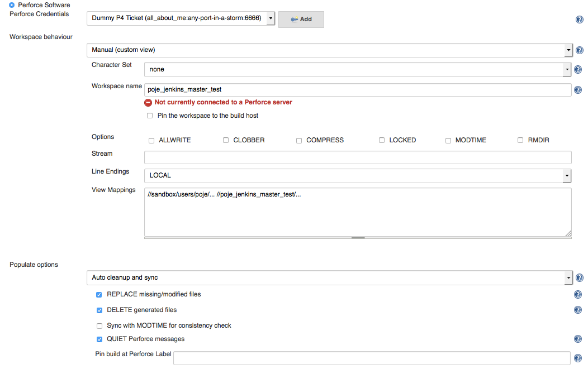Check Pin the workspace to the build host
Viewport: 588px width, 369px height.
(150, 116)
